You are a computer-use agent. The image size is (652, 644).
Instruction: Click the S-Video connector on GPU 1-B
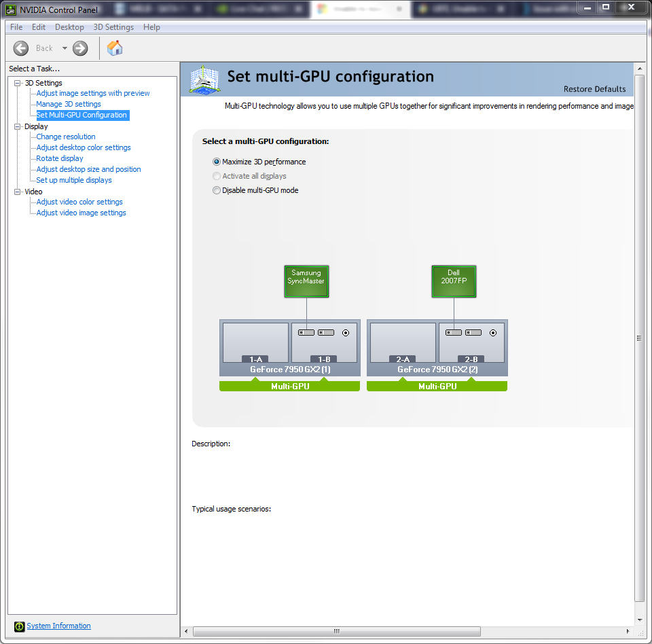(346, 333)
